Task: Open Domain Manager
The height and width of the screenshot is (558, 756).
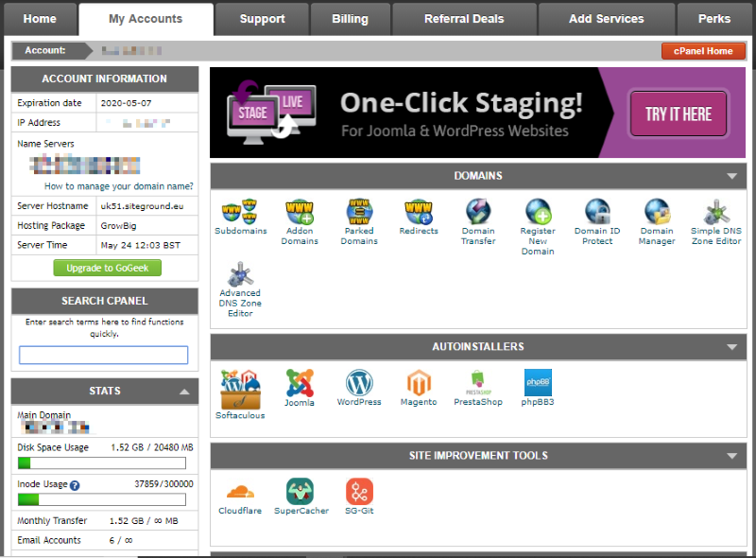Action: point(657,221)
